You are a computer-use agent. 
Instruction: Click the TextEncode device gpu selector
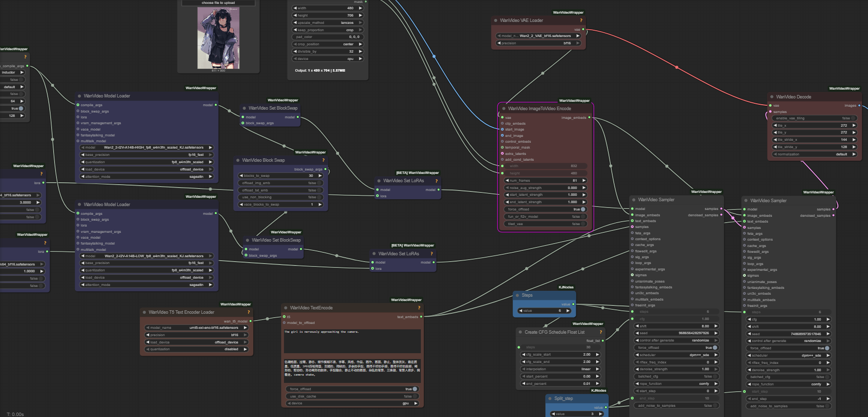(x=353, y=403)
